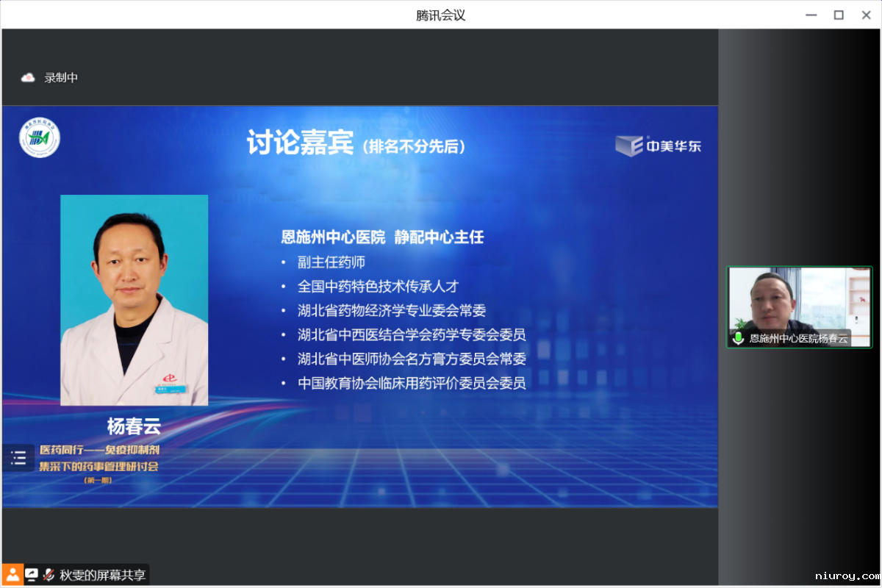This screenshot has width=882, height=588.
Task: Click the speaker portrait photo on slide
Action: [x=134, y=300]
